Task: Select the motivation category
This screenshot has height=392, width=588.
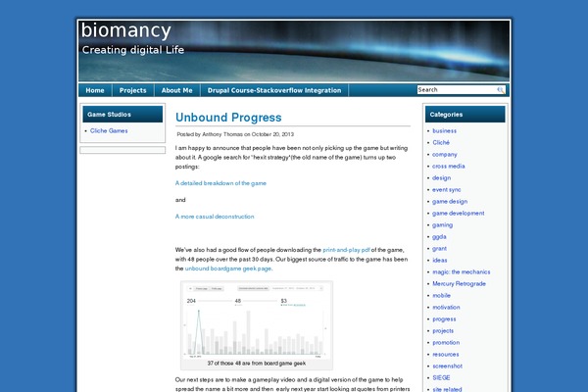Action: (x=446, y=307)
